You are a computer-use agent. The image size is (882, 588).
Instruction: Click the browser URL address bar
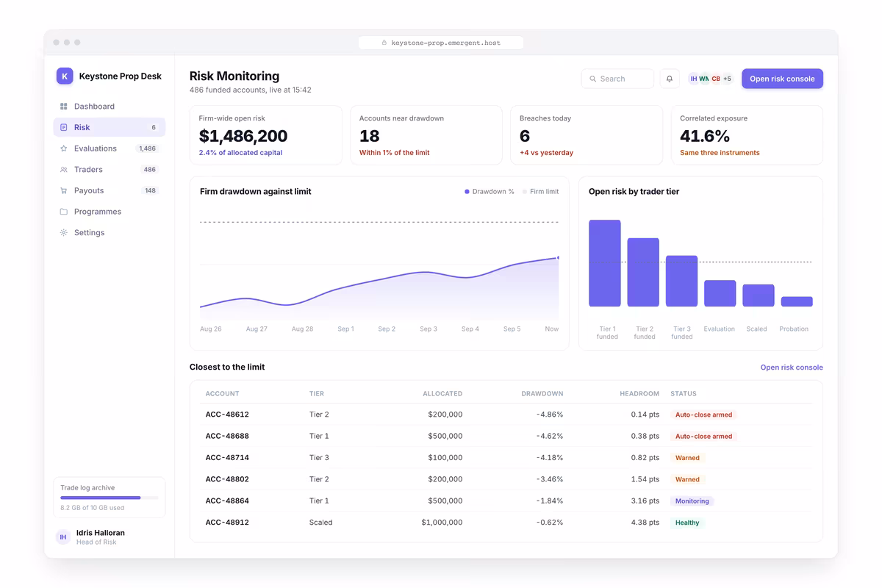(441, 43)
